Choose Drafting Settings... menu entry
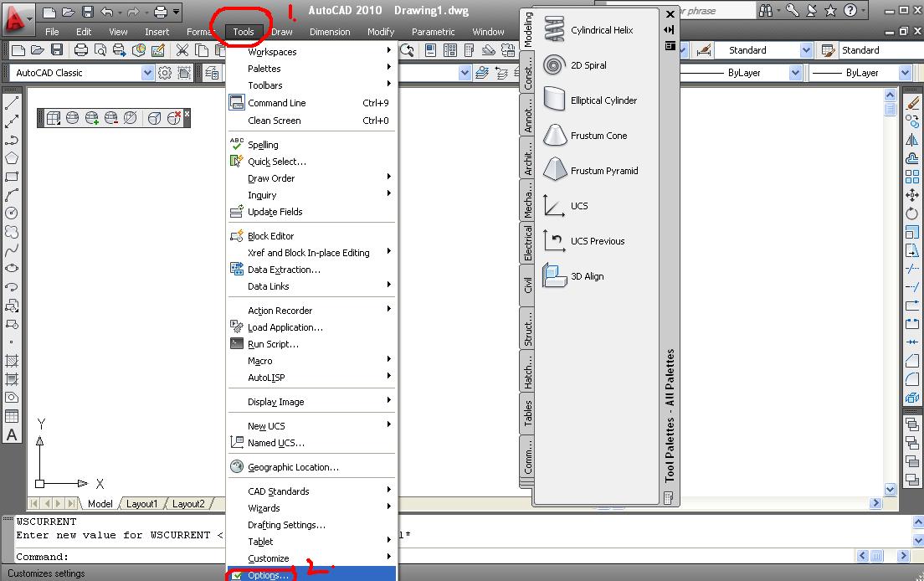 click(x=311, y=525)
